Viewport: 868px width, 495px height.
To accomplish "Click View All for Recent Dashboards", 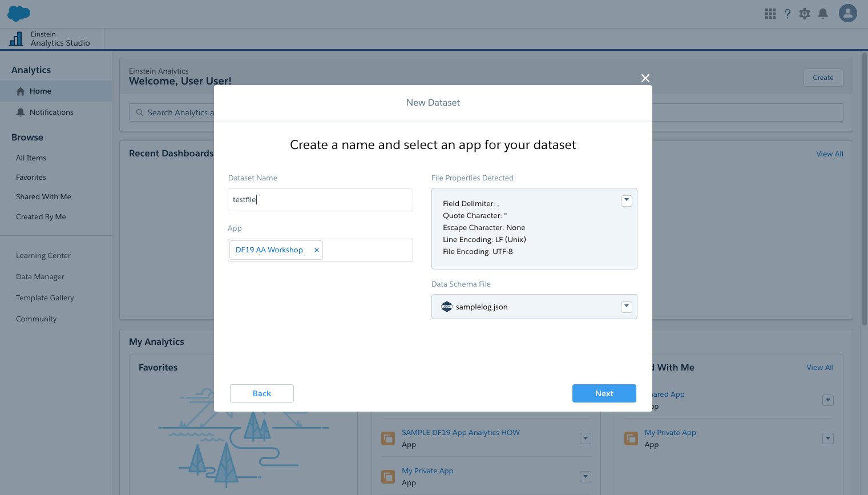I will pos(830,154).
